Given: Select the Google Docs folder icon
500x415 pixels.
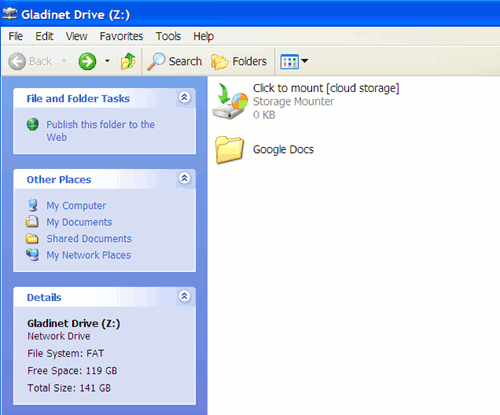Looking at the screenshot, I should [x=229, y=150].
